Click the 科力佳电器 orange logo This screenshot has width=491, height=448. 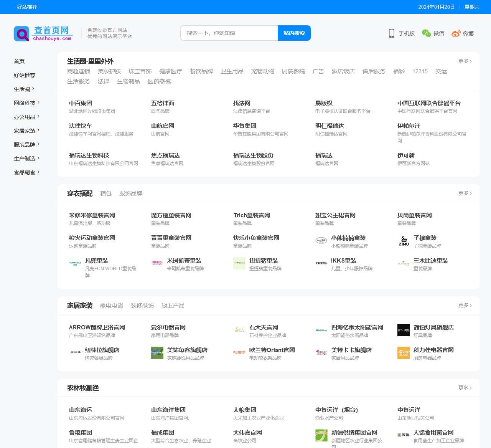(404, 353)
